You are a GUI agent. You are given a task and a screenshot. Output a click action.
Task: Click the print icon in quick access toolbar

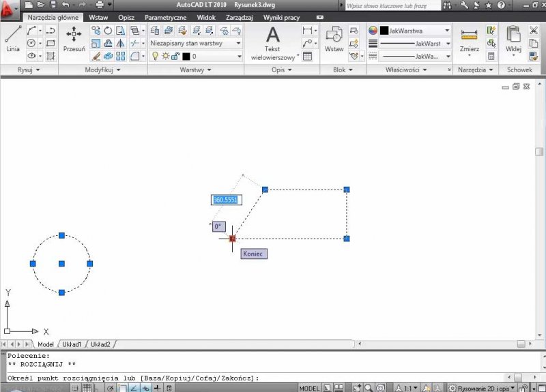click(x=100, y=5)
